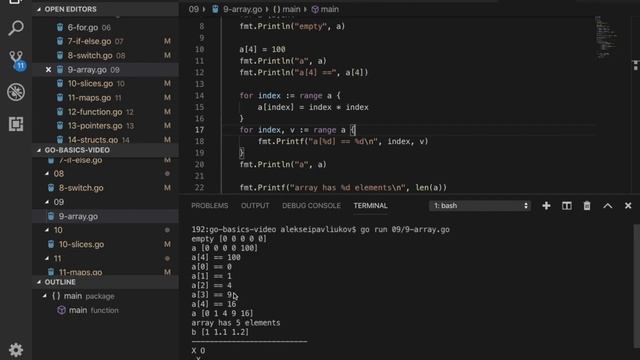The width and height of the screenshot is (640, 360).
Task: Maximize panel with the up chevron
Action: [x=607, y=206]
